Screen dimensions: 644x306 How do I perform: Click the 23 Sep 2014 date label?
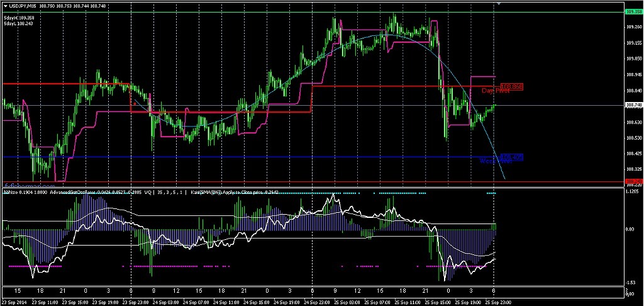tap(13, 302)
